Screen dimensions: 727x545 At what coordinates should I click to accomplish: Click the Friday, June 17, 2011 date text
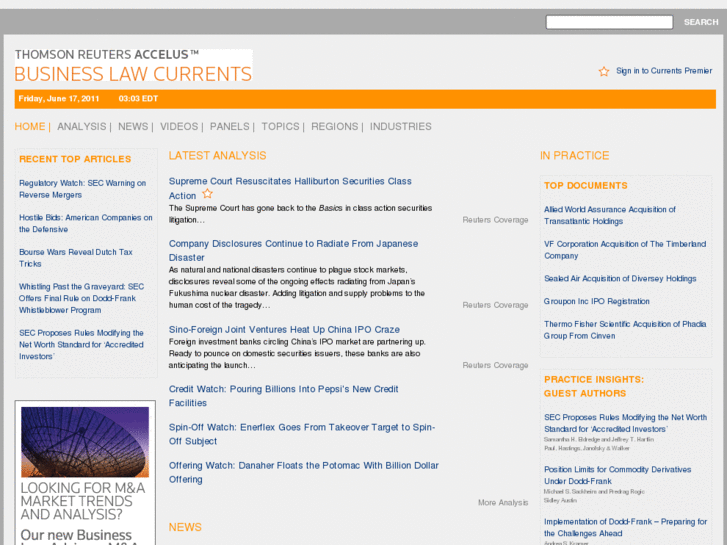[59, 98]
